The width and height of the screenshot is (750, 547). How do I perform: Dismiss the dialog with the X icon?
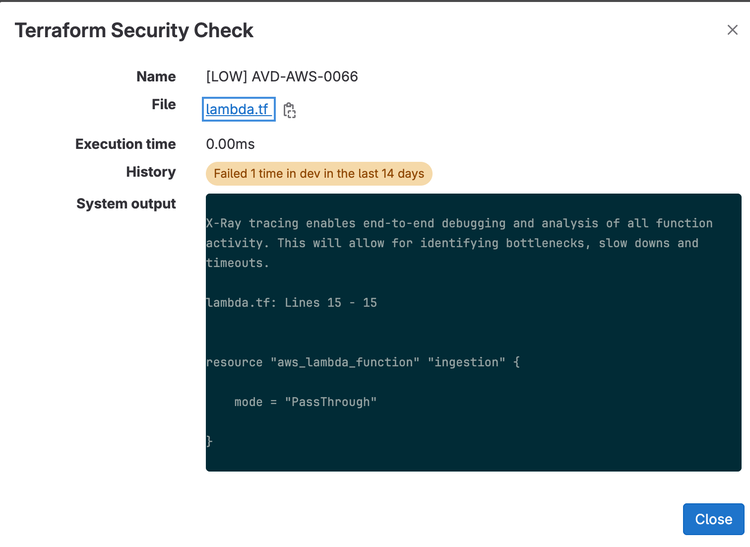(x=732, y=30)
